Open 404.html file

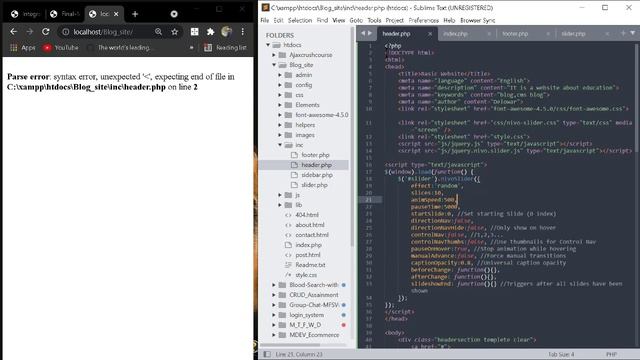point(307,215)
